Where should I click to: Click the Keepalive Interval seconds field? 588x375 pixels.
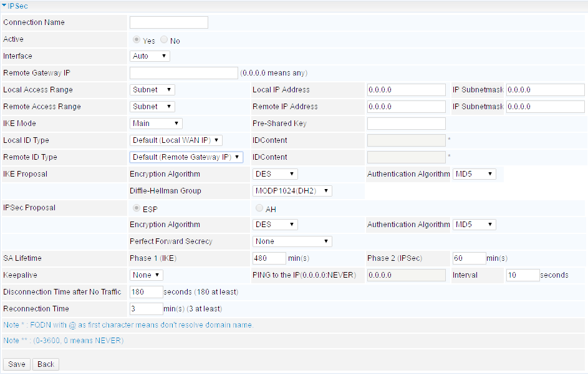[x=523, y=275]
